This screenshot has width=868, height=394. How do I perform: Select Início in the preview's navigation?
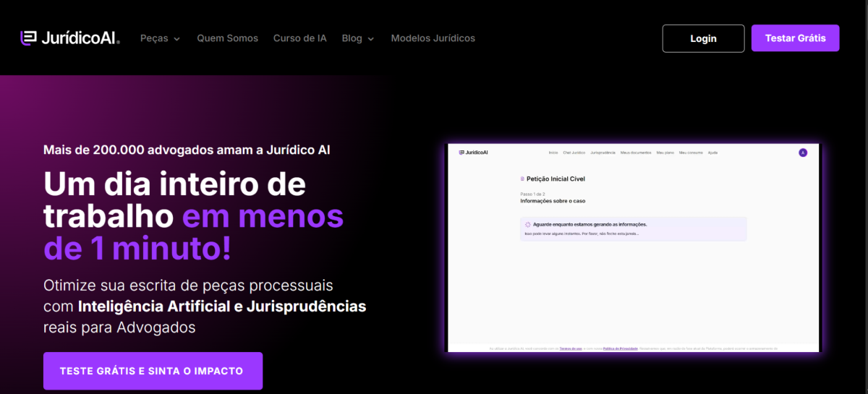click(553, 153)
